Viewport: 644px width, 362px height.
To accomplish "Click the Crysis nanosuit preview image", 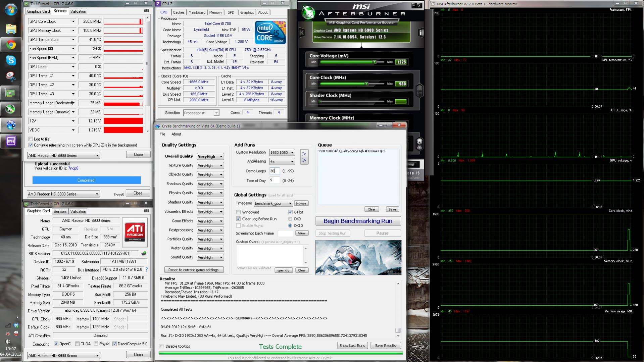I will (358, 257).
